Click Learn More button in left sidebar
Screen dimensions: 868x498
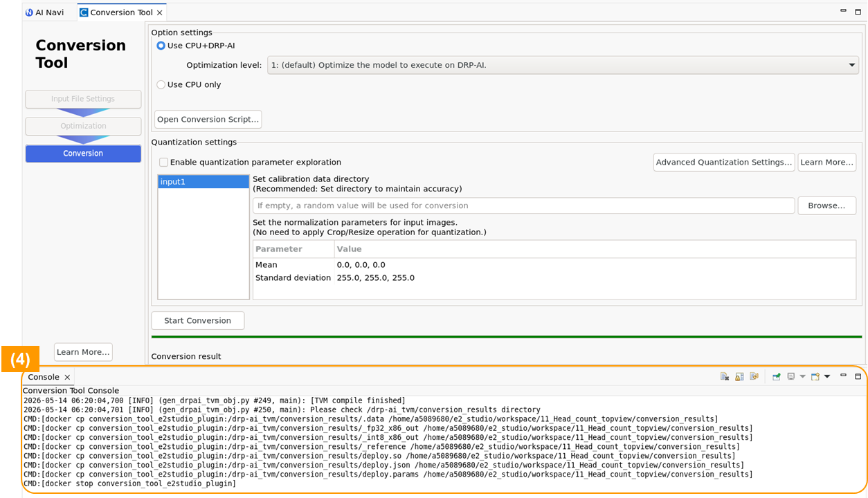[x=83, y=352]
